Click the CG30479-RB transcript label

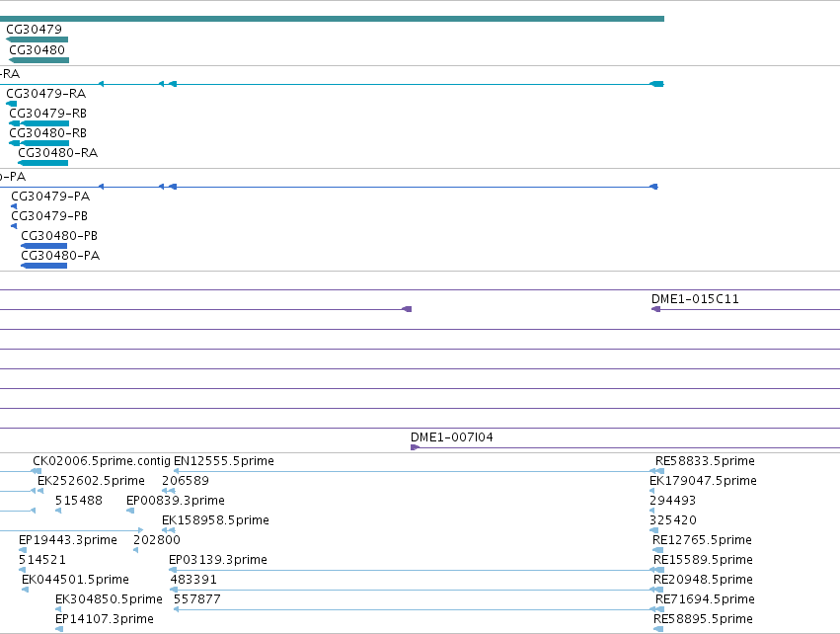47,114
